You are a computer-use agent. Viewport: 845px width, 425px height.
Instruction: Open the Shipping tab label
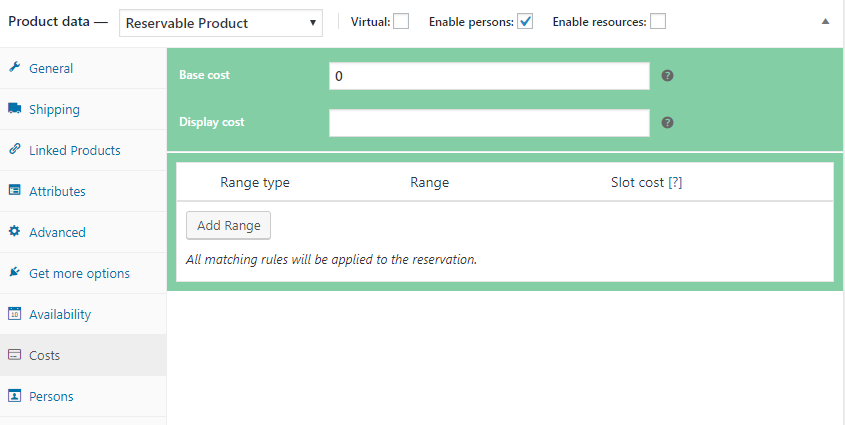pyautogui.click(x=54, y=109)
